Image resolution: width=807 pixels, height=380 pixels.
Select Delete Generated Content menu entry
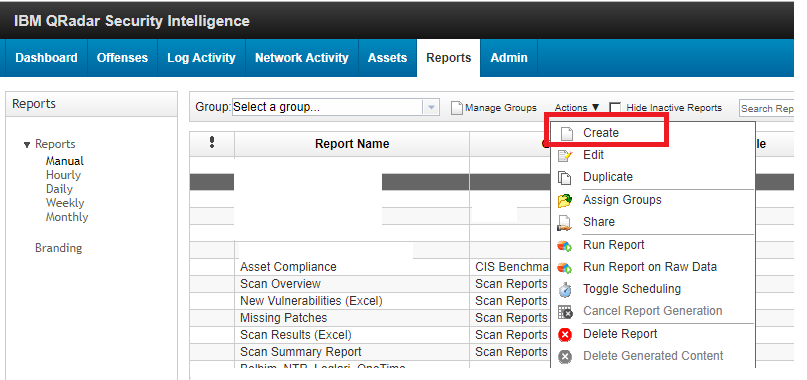(653, 356)
